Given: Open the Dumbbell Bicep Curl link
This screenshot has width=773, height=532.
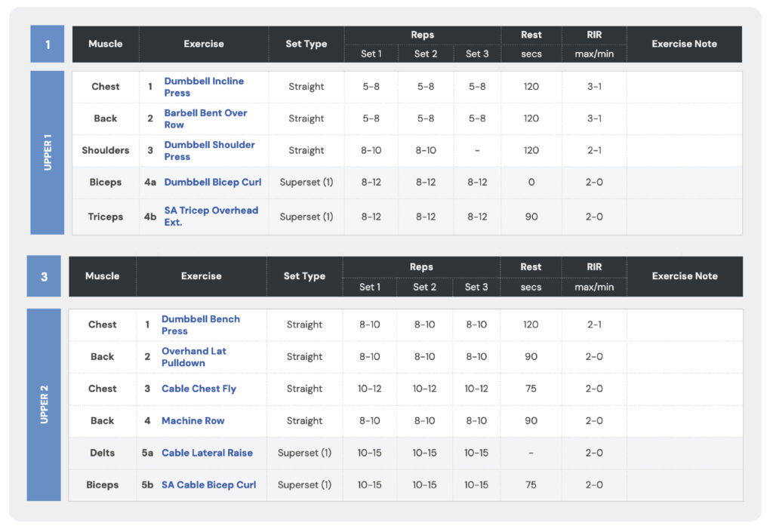Looking at the screenshot, I should (x=213, y=182).
